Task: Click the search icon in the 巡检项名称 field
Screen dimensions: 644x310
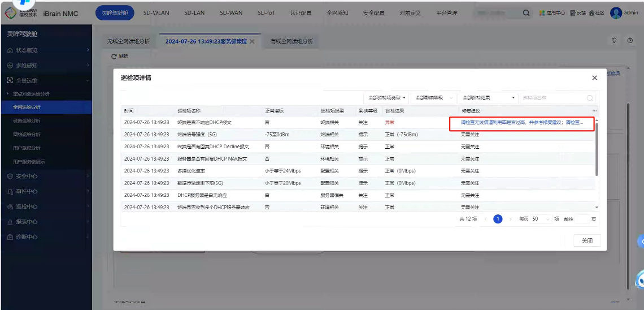Action: pyautogui.click(x=590, y=98)
